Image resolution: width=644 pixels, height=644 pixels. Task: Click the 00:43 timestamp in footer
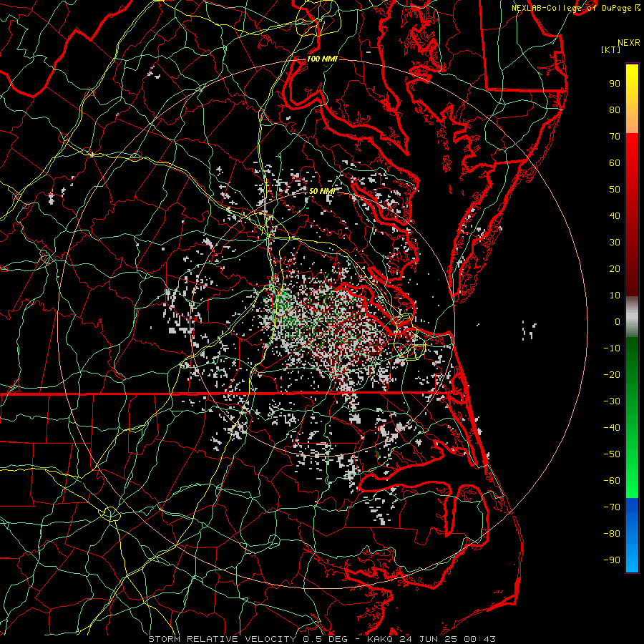coord(479,639)
